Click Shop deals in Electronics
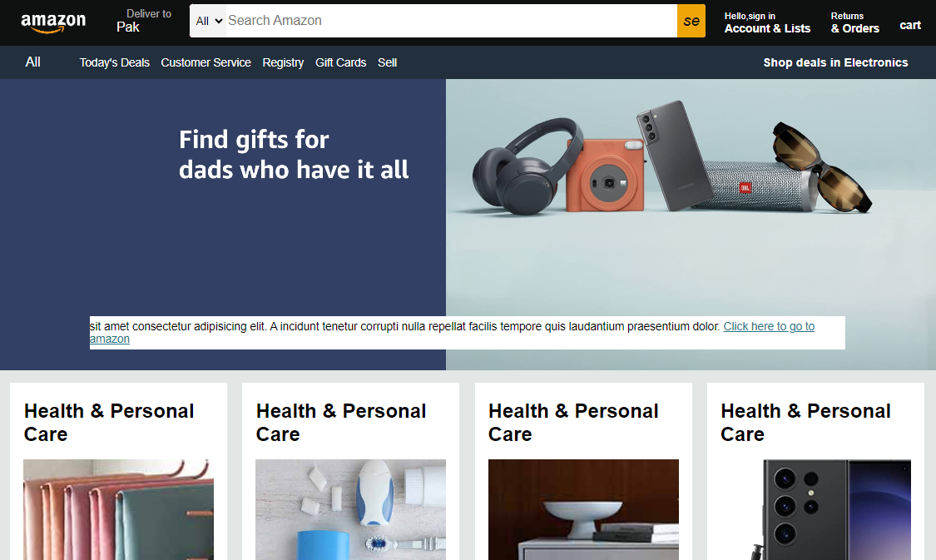 (x=835, y=62)
